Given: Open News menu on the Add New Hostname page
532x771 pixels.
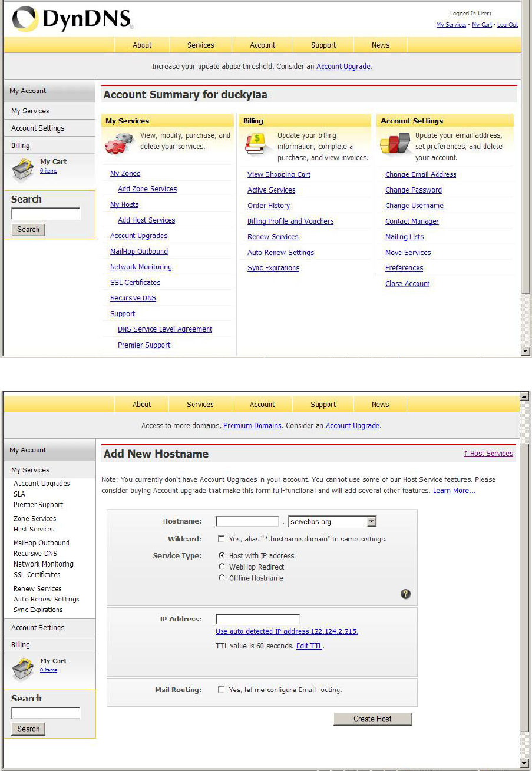Looking at the screenshot, I should tap(381, 404).
